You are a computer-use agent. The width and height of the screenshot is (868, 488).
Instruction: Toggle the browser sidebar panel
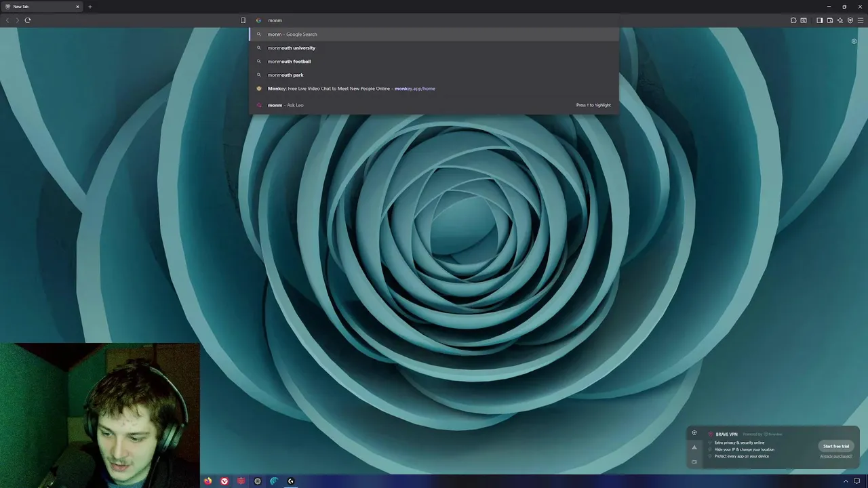coord(819,20)
